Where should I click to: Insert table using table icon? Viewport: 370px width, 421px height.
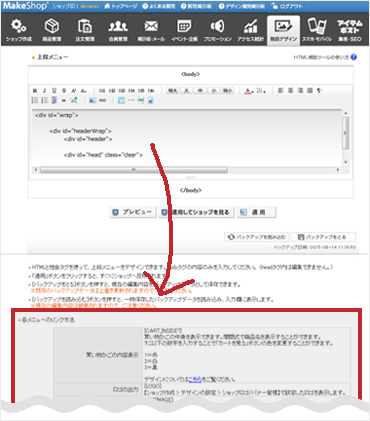click(121, 100)
